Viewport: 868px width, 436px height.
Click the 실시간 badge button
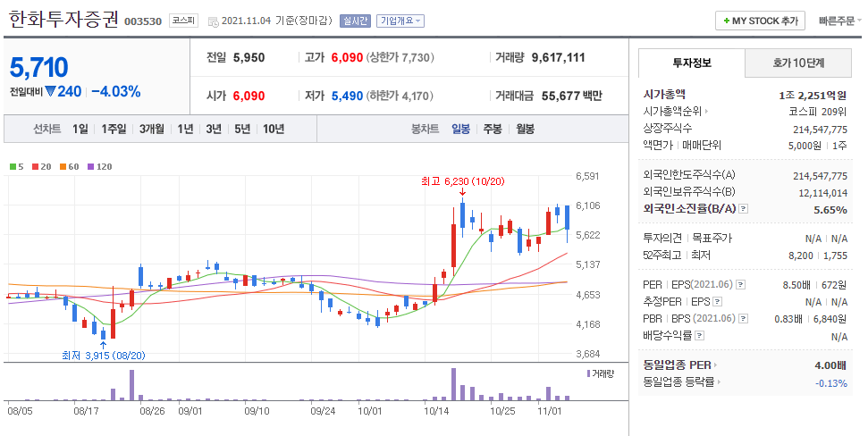355,21
